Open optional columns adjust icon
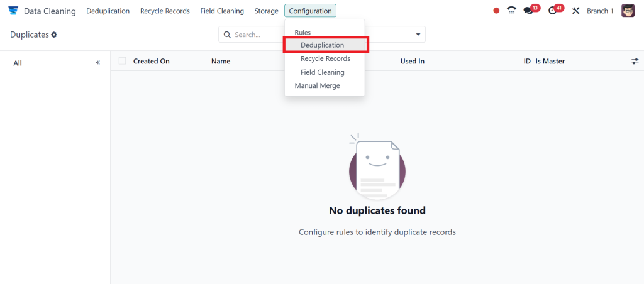644x284 pixels. pos(635,61)
